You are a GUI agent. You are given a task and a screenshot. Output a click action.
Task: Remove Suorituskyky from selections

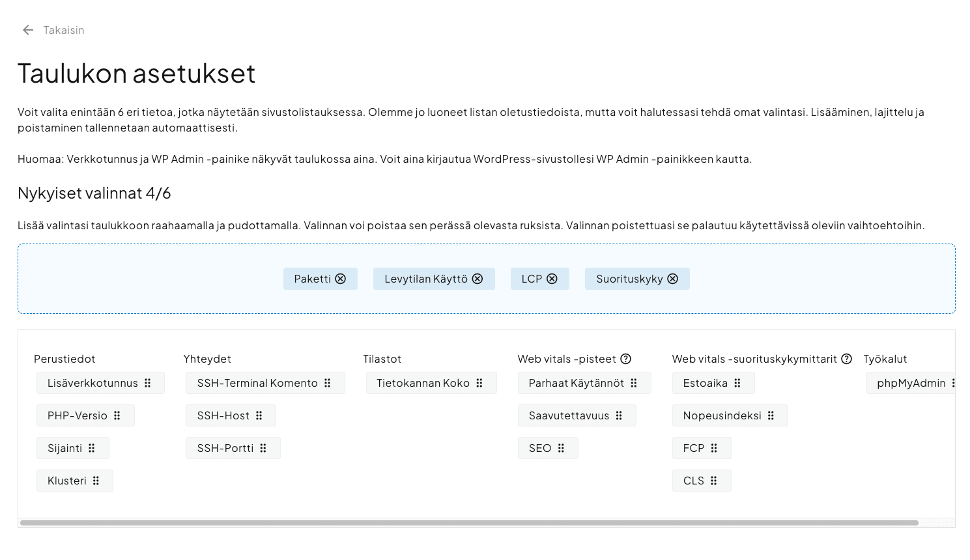(x=673, y=279)
